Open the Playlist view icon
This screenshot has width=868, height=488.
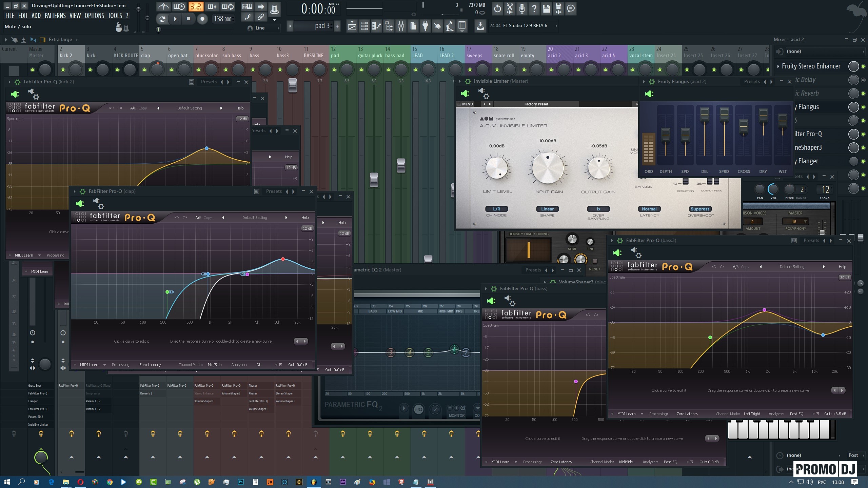point(352,26)
